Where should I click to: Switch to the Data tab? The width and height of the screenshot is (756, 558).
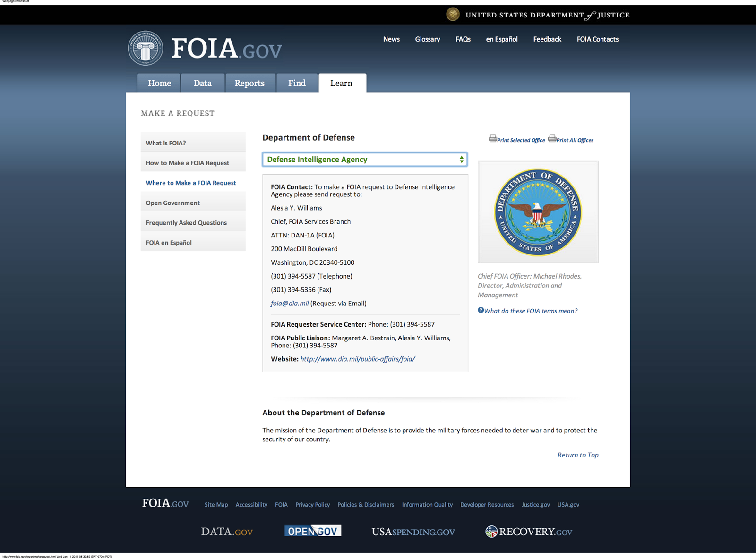pos(202,83)
